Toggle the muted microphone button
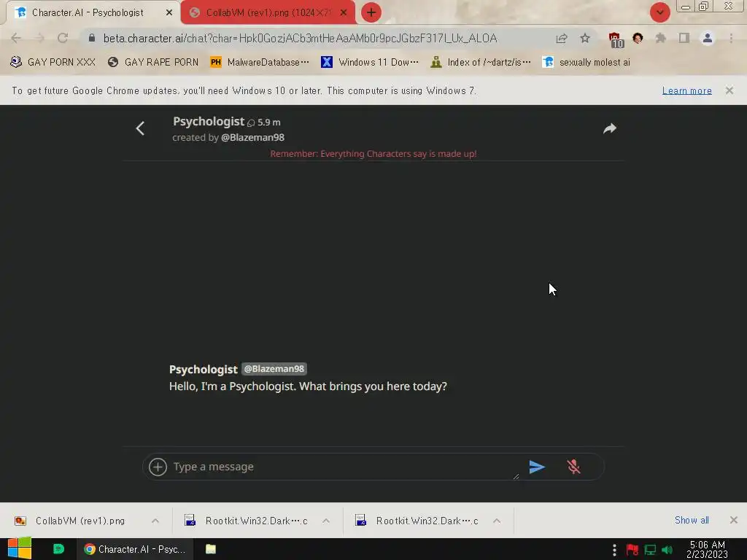747x560 pixels. coord(573,467)
